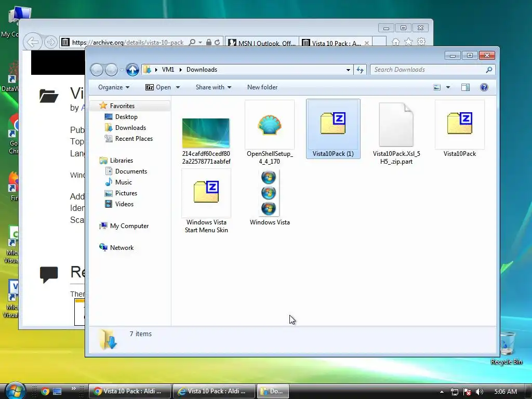
Task: Switch to the MSN Outlook tab in IE
Action: click(262, 43)
